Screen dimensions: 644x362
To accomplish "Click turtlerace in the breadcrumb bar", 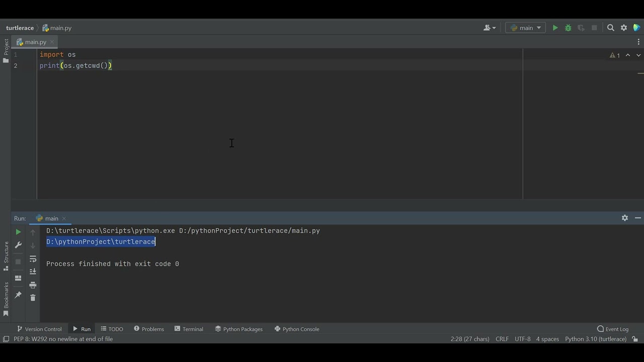I will point(20,28).
